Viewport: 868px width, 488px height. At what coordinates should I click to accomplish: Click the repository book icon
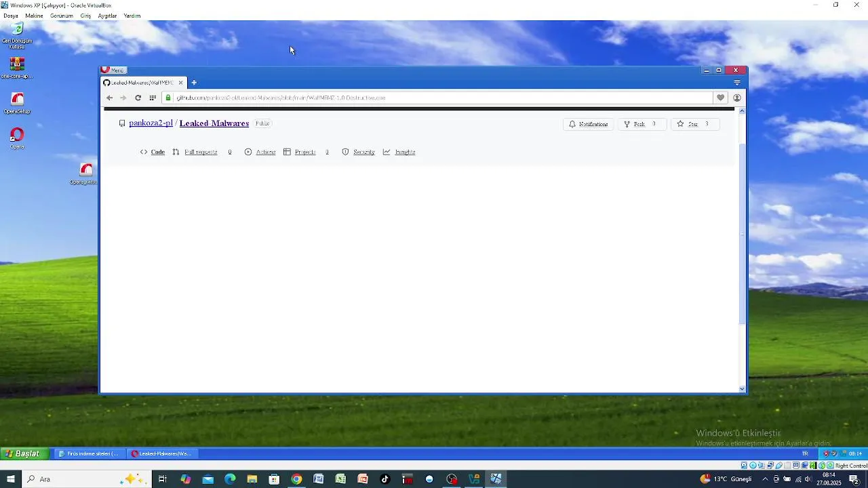click(x=122, y=123)
